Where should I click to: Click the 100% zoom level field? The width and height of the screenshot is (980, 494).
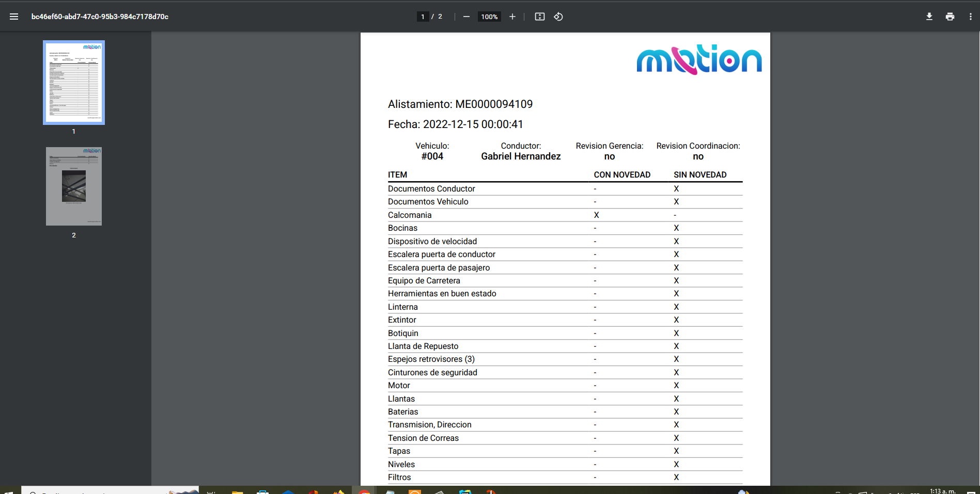[x=489, y=17]
